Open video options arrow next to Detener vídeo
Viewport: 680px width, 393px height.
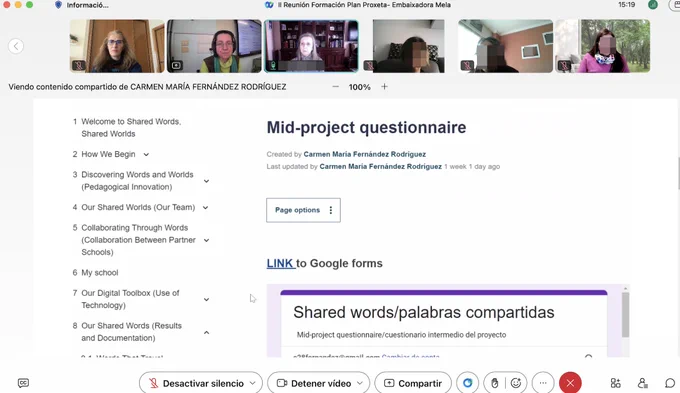click(360, 383)
